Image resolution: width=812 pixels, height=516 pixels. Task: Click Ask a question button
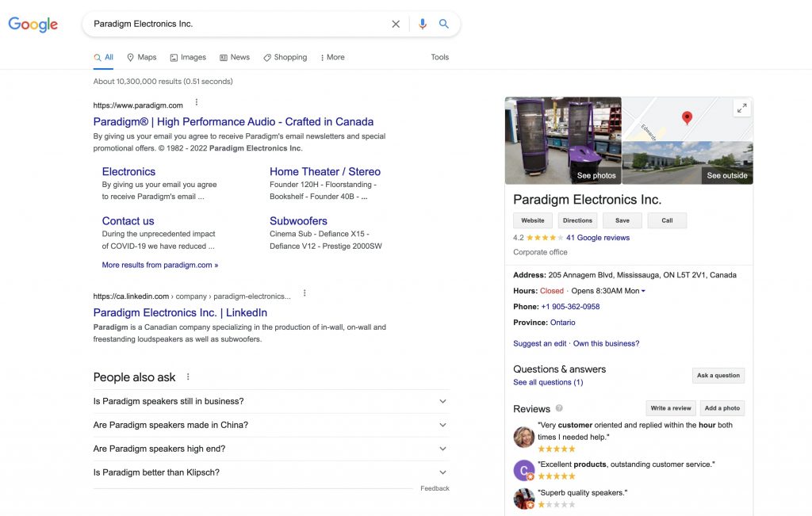(718, 376)
